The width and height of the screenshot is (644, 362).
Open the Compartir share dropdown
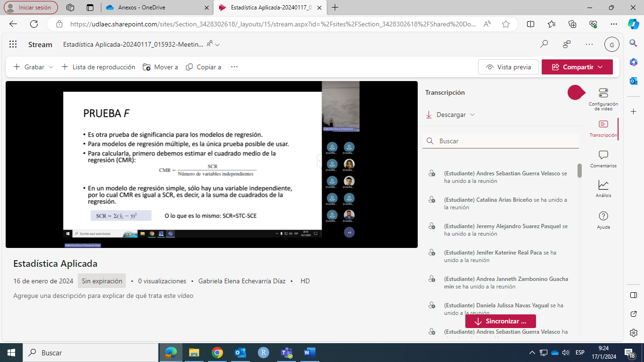pos(577,67)
